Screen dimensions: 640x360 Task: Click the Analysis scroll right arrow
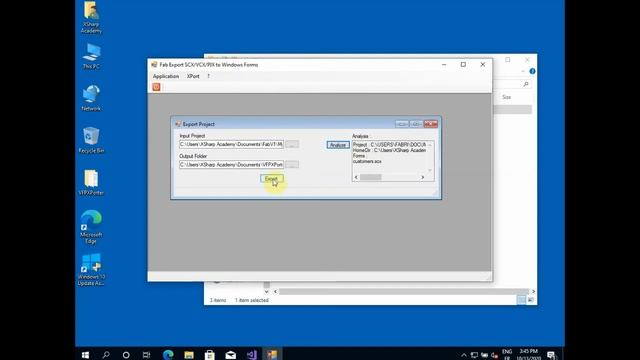(x=423, y=177)
